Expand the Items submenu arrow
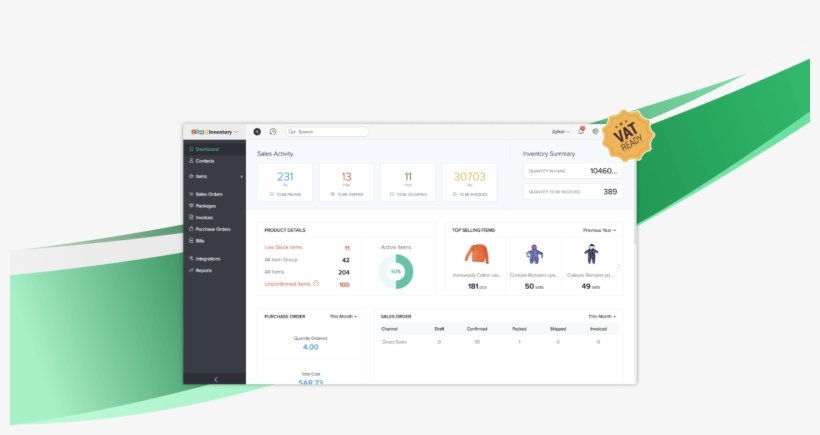 point(242,177)
